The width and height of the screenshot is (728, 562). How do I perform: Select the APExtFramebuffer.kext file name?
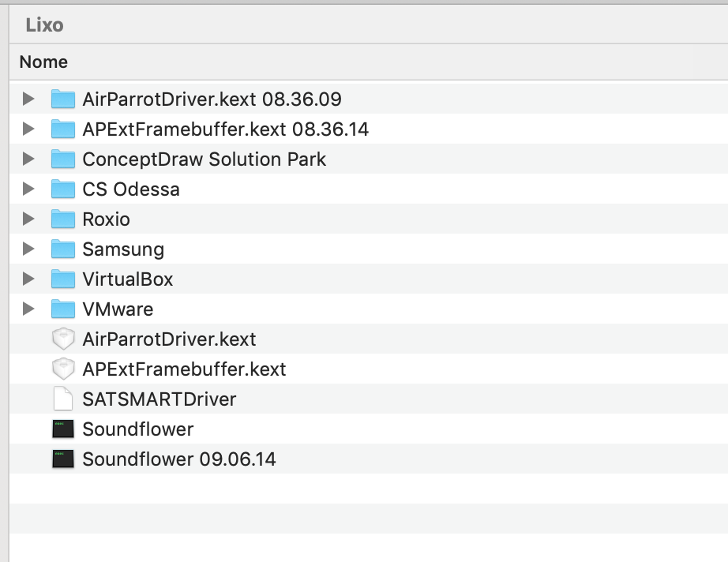pyautogui.click(x=184, y=369)
